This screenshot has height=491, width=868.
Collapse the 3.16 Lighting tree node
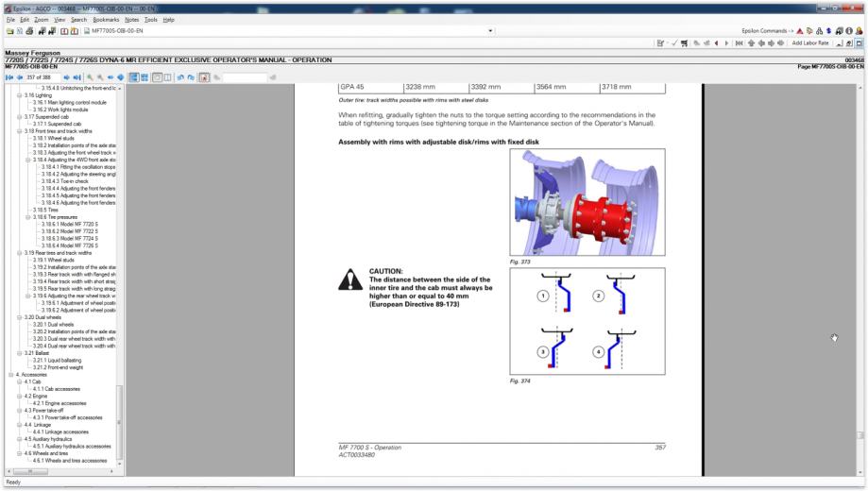tap(20, 95)
